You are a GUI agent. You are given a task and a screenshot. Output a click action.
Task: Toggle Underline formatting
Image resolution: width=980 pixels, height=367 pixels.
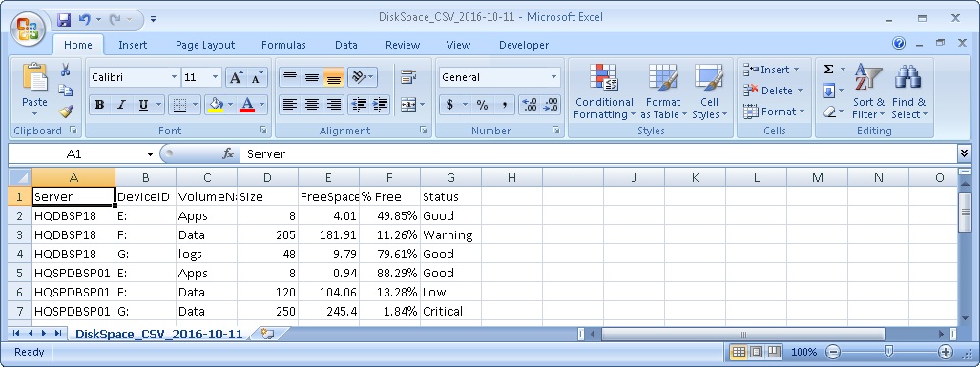click(143, 104)
